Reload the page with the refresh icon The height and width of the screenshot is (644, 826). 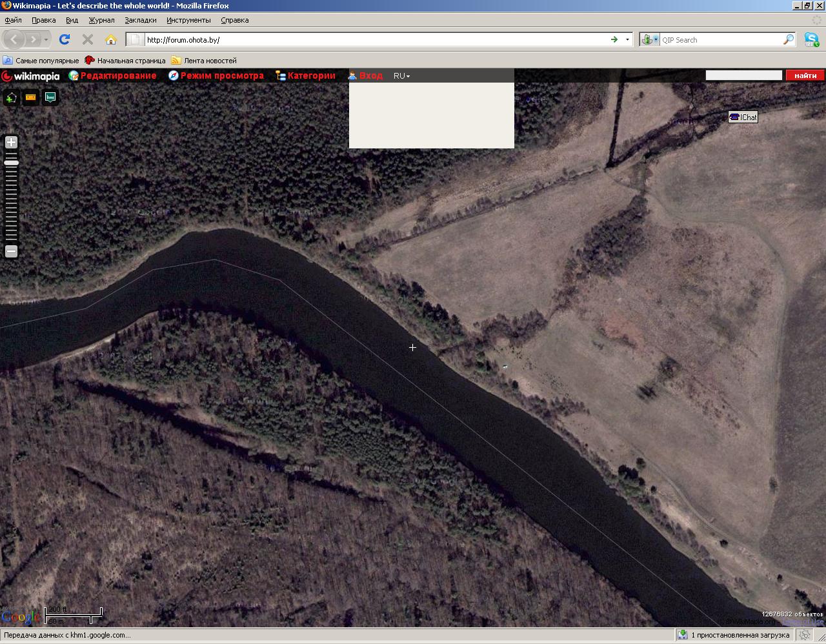point(64,39)
